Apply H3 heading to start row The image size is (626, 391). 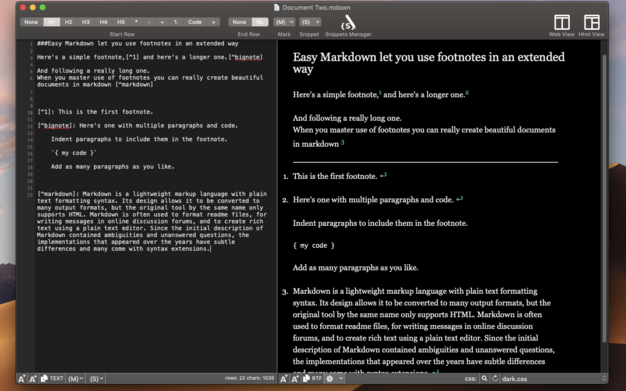[x=86, y=22]
